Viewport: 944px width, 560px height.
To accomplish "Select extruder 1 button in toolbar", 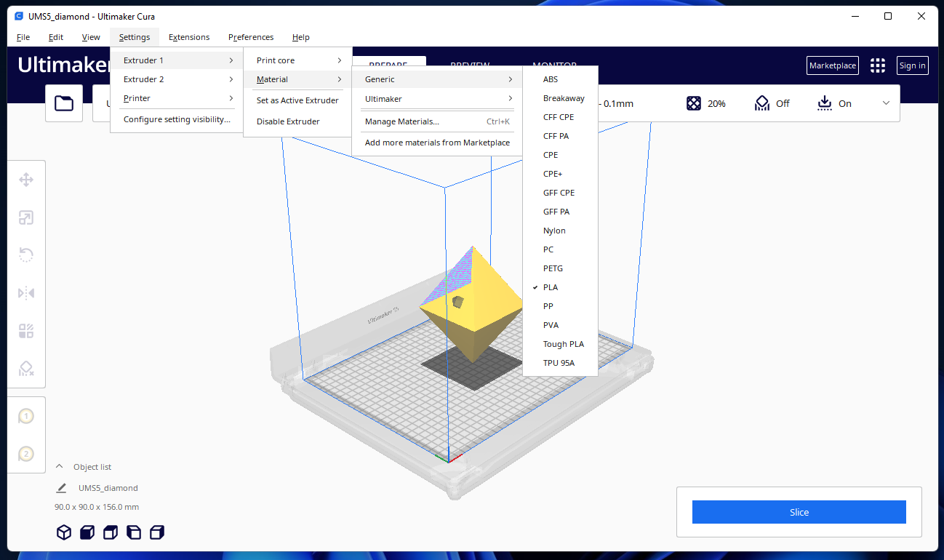I will [26, 416].
